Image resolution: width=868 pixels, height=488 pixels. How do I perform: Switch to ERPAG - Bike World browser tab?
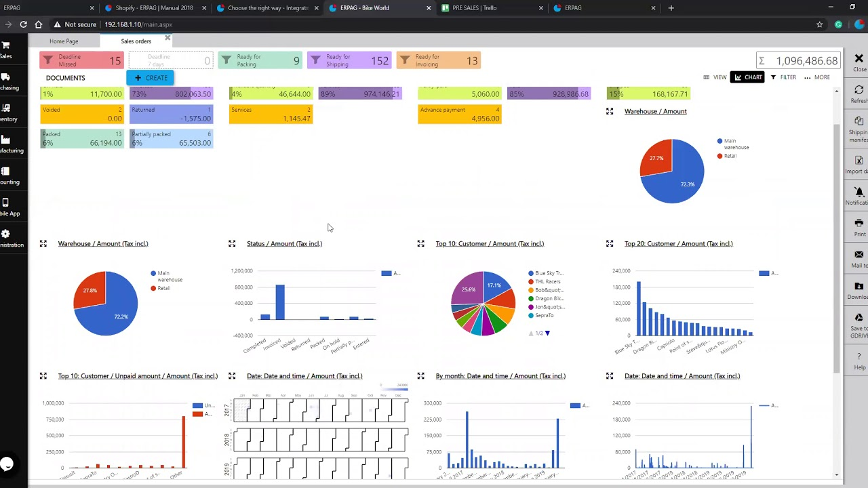click(x=380, y=7)
